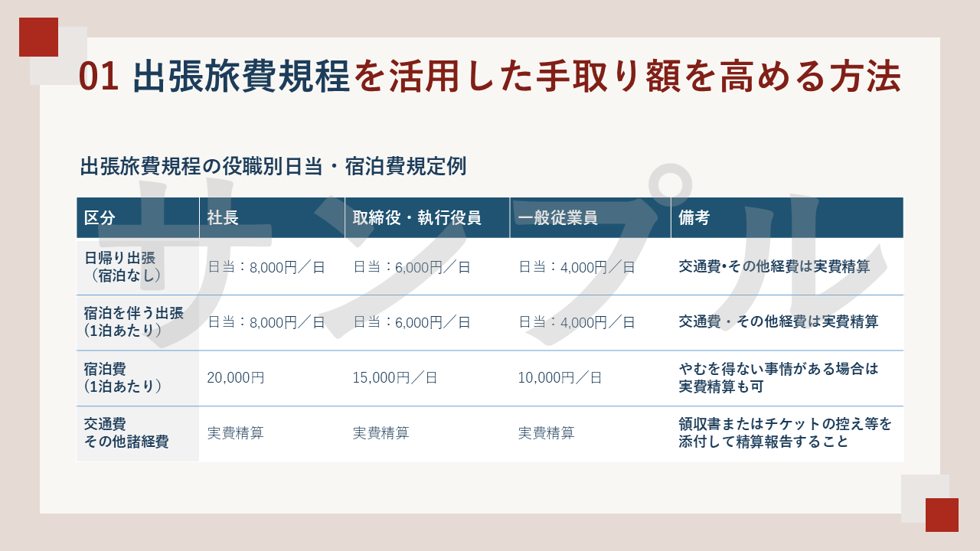Viewport: 980px width, 551px height.
Task: Click the 取締役・執行役員 column header
Action: coord(416,217)
